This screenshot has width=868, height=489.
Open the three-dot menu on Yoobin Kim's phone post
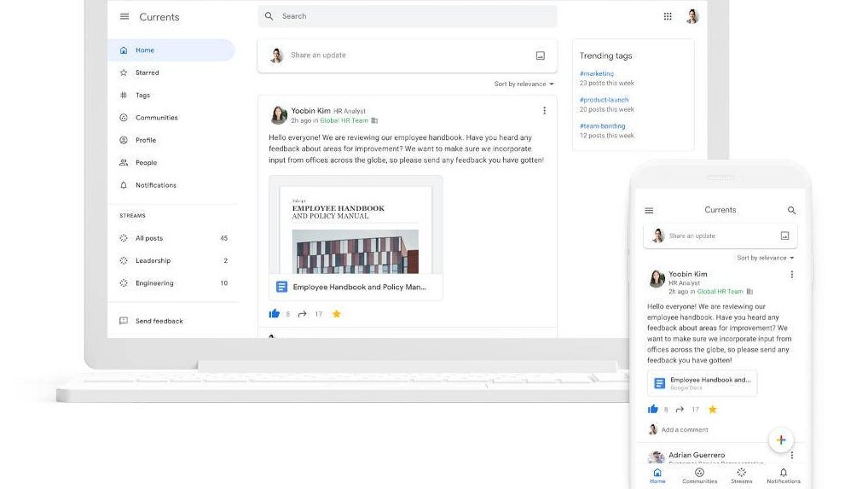click(791, 275)
